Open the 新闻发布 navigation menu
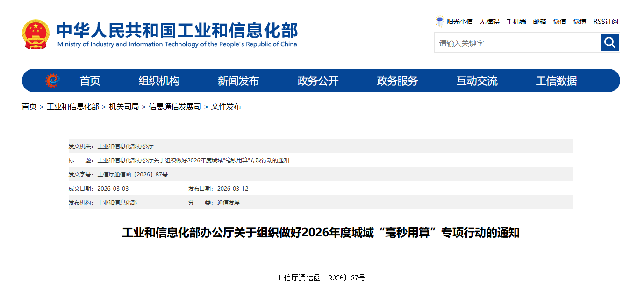This screenshot has height=286, width=644. [x=238, y=81]
